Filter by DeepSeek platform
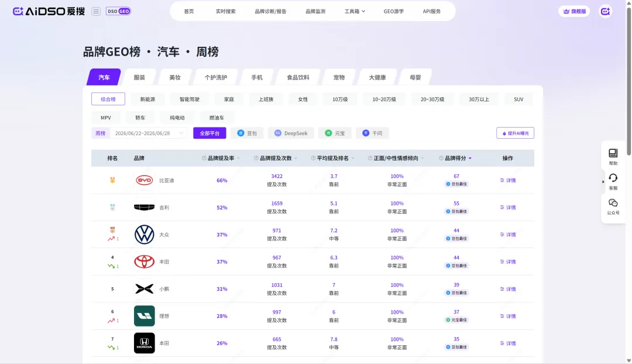Image resolution: width=632 pixels, height=364 pixels. (291, 133)
